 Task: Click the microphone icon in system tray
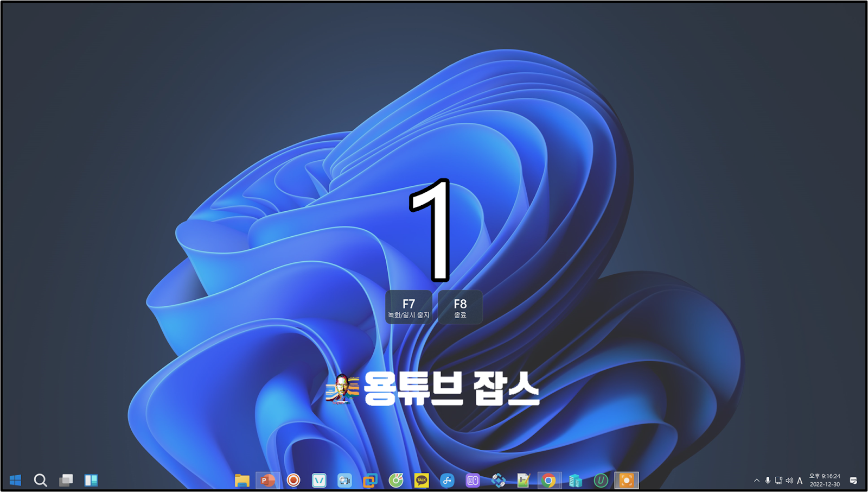point(768,480)
